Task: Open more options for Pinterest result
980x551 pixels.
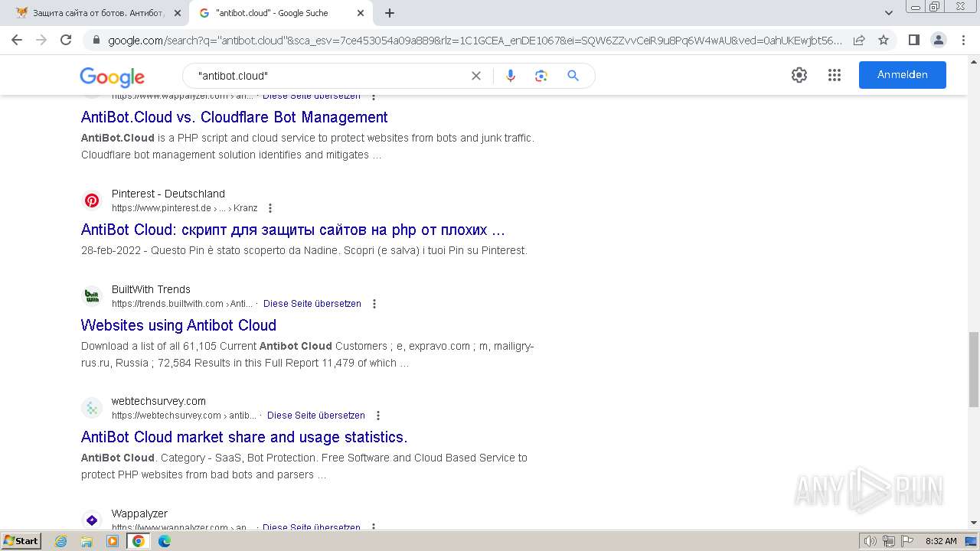Action: click(x=269, y=208)
